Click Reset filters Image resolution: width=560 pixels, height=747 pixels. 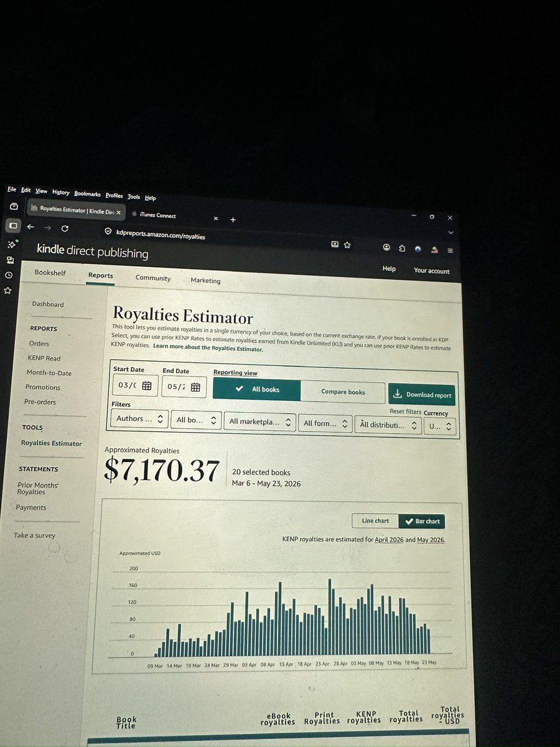[405, 411]
